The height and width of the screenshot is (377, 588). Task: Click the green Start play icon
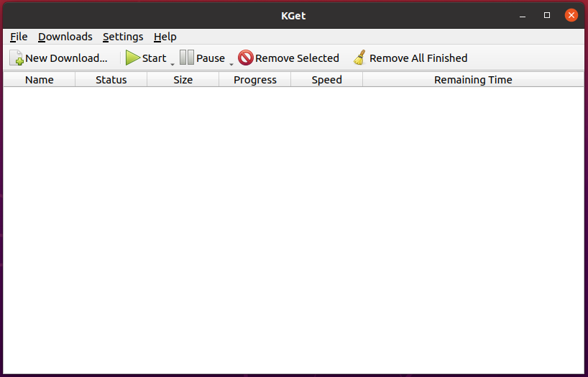tap(133, 58)
